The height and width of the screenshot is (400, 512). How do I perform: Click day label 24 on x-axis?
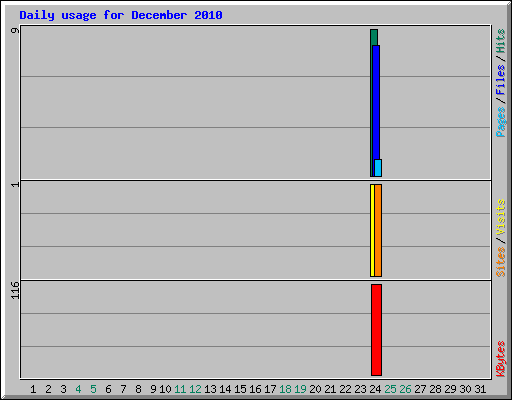(375, 389)
